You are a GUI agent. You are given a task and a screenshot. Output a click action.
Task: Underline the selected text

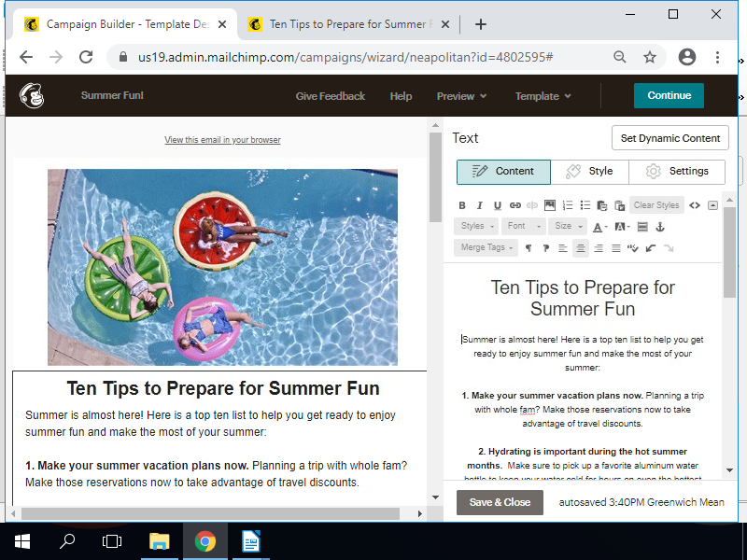tap(498, 205)
